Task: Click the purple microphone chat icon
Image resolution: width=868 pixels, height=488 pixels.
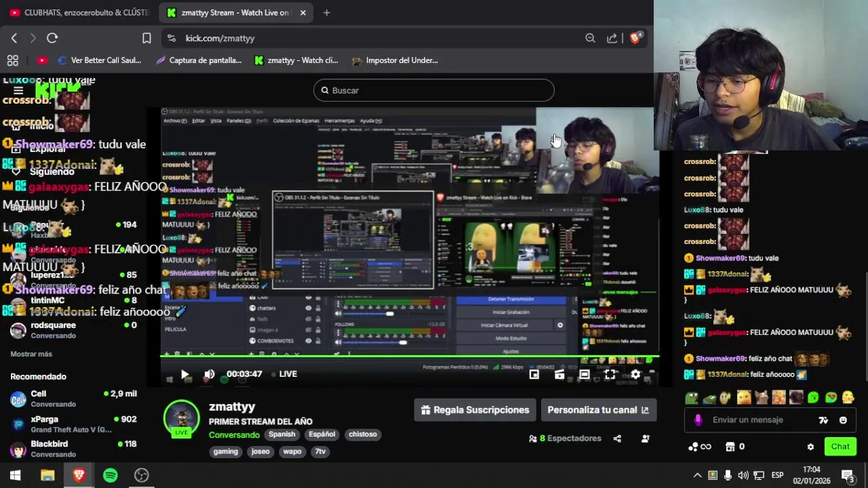Action: pyautogui.click(x=698, y=420)
